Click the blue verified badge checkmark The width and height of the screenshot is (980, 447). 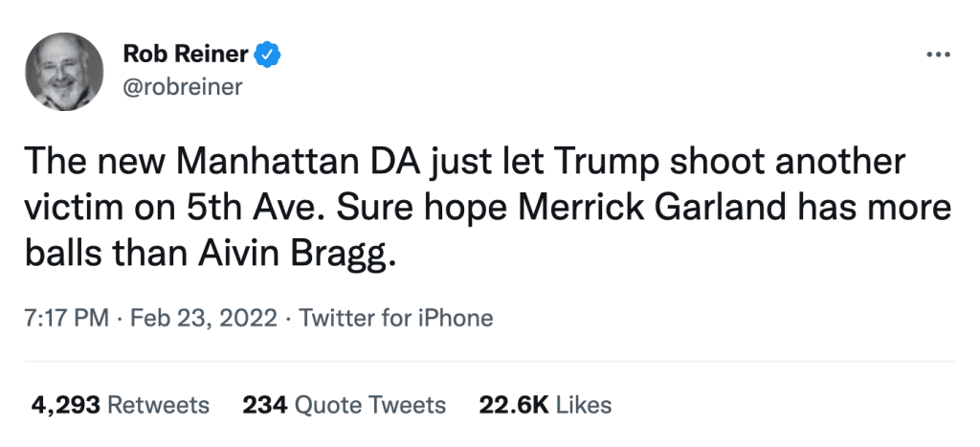click(x=270, y=56)
